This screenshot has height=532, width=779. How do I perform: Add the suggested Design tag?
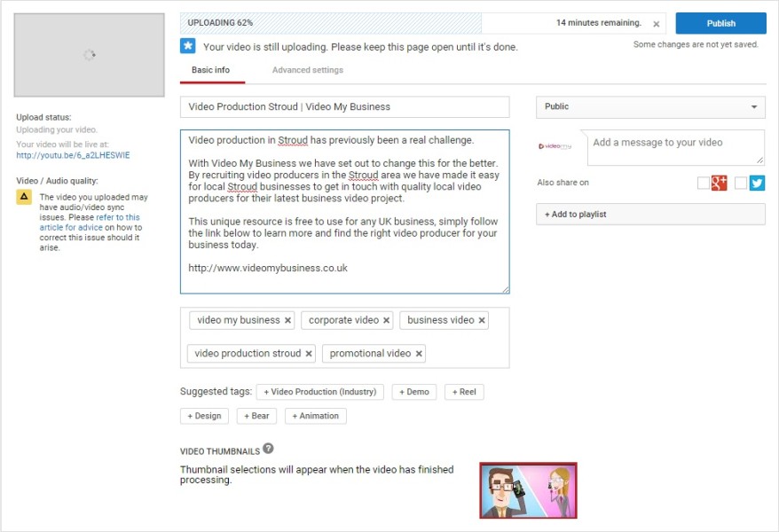204,416
